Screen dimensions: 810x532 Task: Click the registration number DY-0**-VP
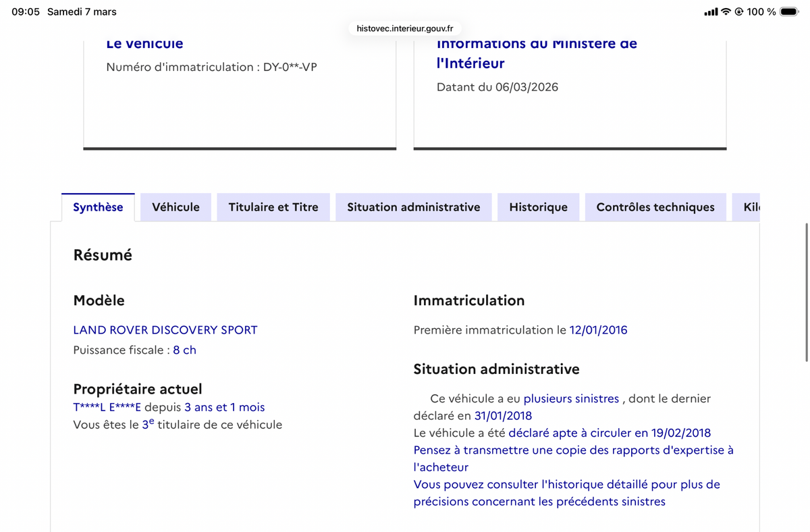click(290, 67)
